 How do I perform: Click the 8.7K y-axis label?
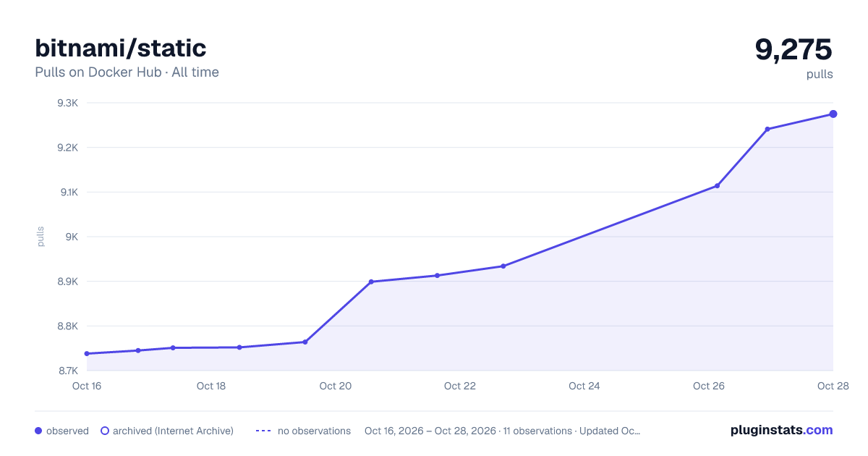click(68, 371)
